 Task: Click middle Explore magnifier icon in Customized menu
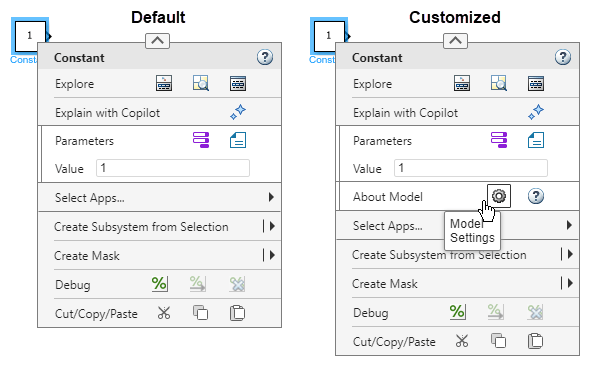pos(499,83)
